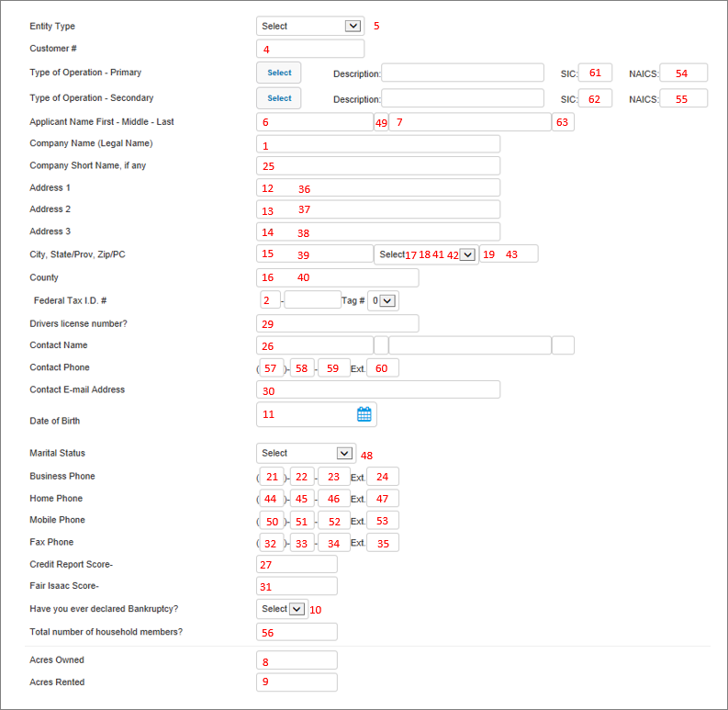Click the Contact Phone area code field
This screenshot has width=728, height=710.
pyautogui.click(x=272, y=368)
